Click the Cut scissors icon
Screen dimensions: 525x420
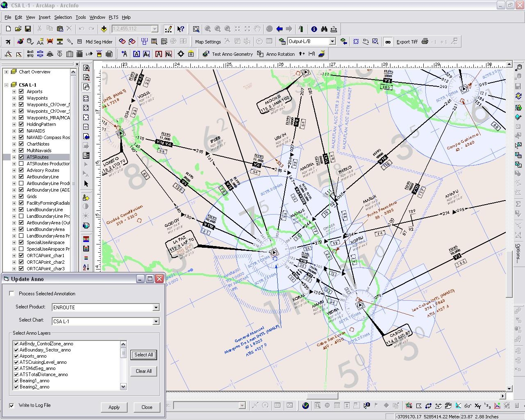coord(40,29)
